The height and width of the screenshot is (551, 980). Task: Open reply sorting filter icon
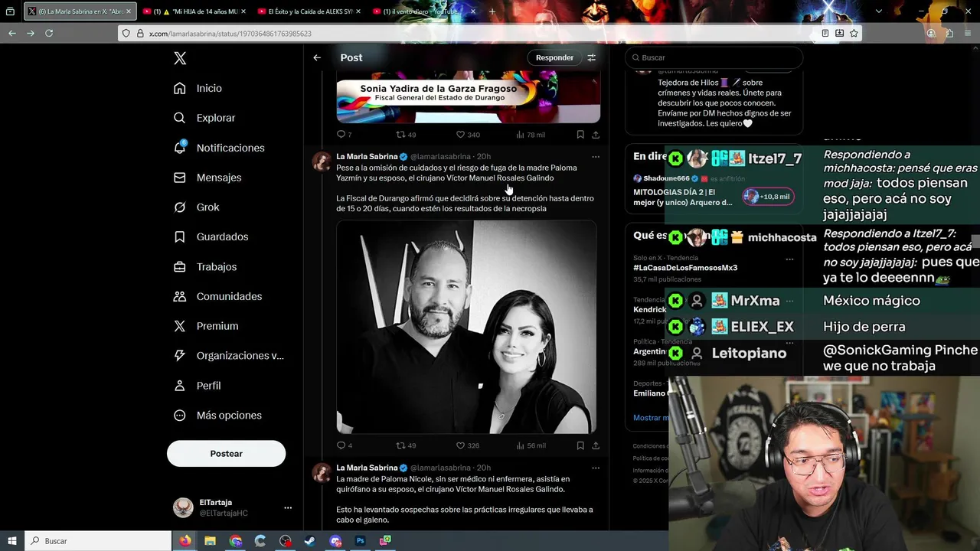pos(591,57)
